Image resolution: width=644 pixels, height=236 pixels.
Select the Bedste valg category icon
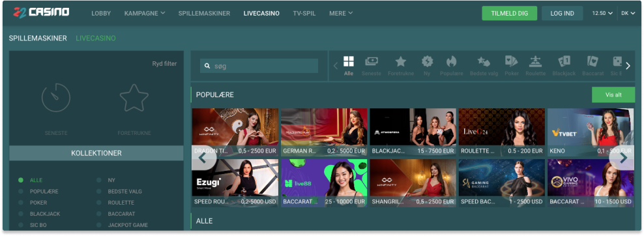484,61
